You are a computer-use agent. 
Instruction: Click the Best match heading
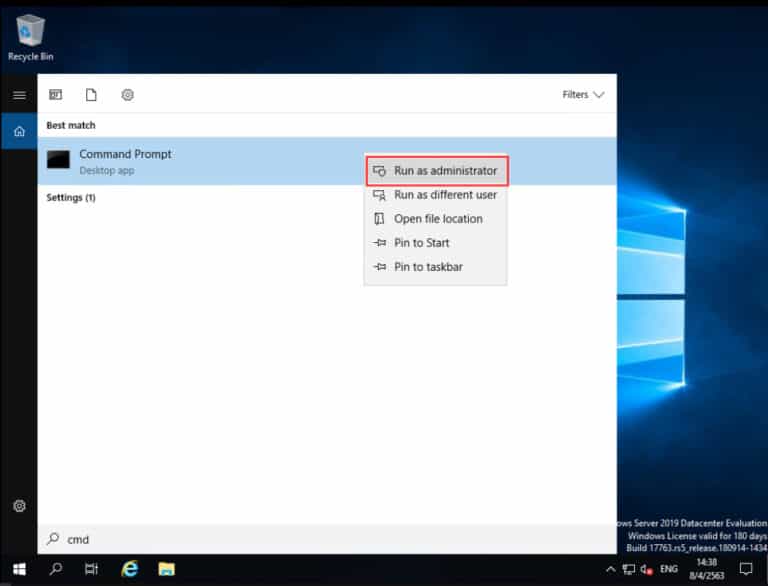click(71, 125)
